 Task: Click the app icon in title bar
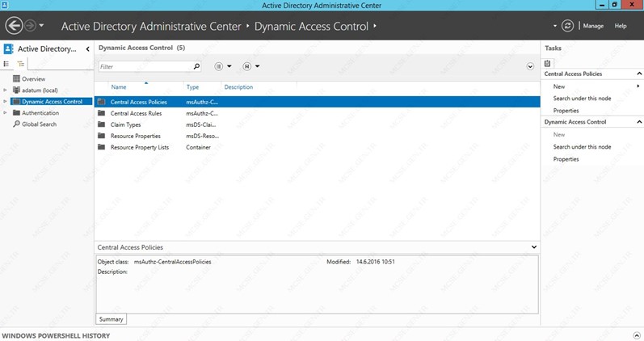click(4, 5)
